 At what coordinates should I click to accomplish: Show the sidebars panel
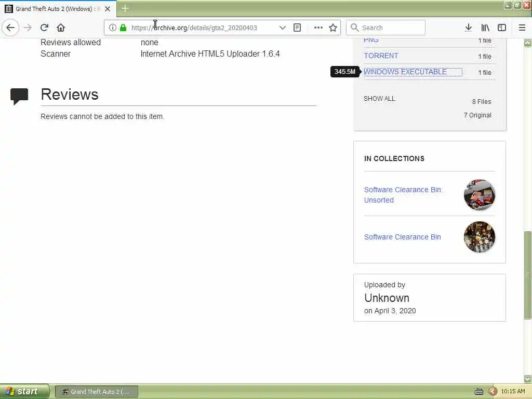[x=502, y=28]
